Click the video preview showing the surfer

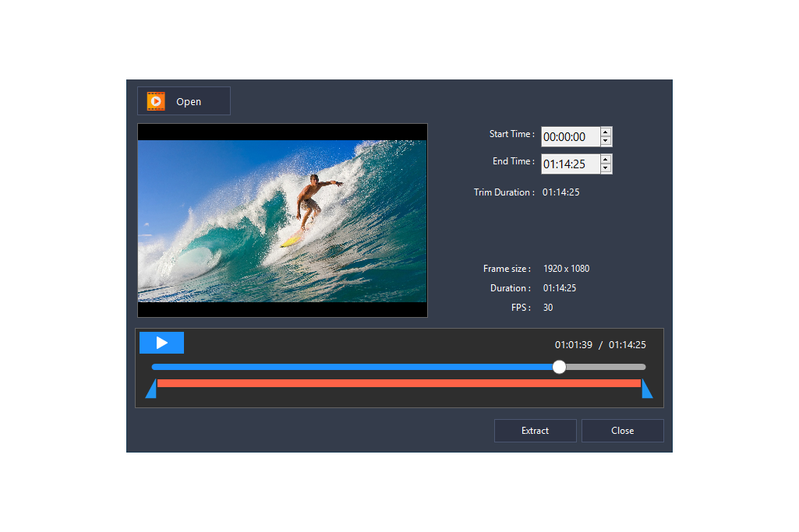click(x=282, y=220)
